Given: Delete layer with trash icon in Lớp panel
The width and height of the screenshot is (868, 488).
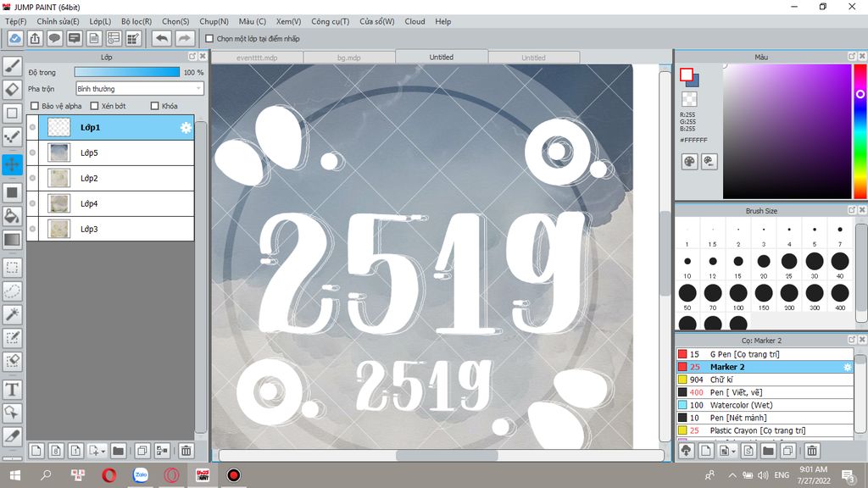Looking at the screenshot, I should point(186,451).
